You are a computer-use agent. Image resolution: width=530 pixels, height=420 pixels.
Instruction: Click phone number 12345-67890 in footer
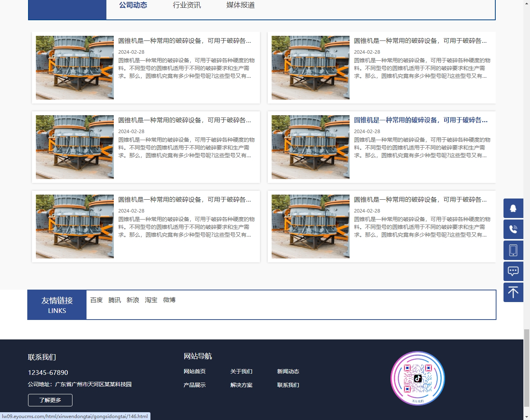tap(48, 373)
